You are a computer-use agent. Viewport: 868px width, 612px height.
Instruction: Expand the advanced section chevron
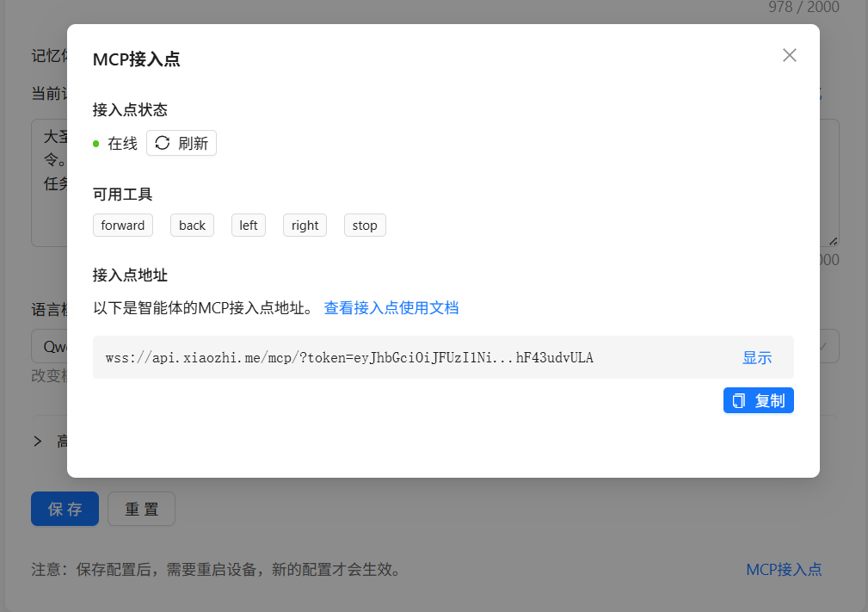[38, 442]
